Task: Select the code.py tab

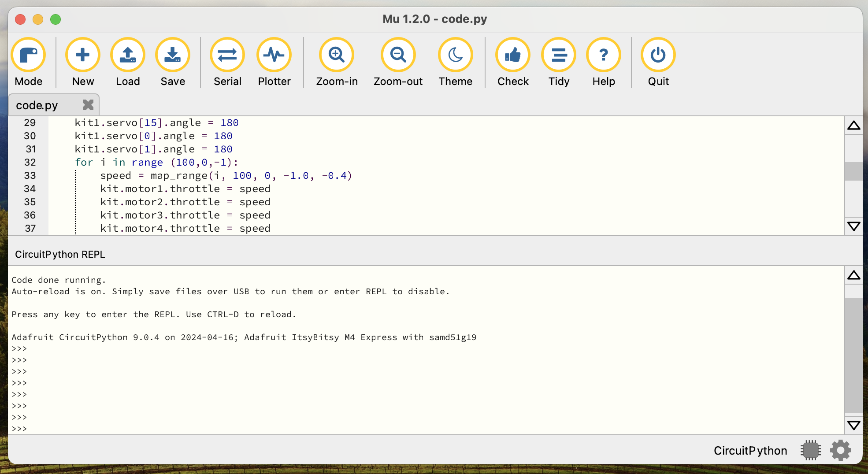Action: coord(37,105)
